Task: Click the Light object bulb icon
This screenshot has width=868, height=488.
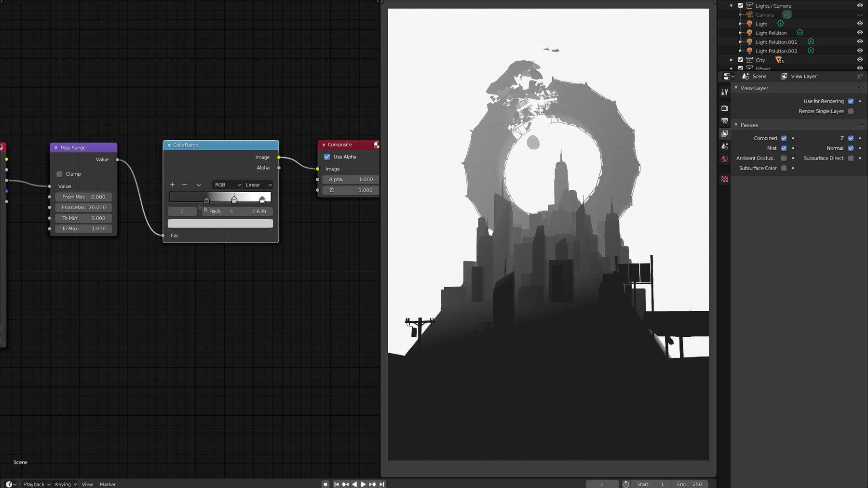Action: [749, 24]
